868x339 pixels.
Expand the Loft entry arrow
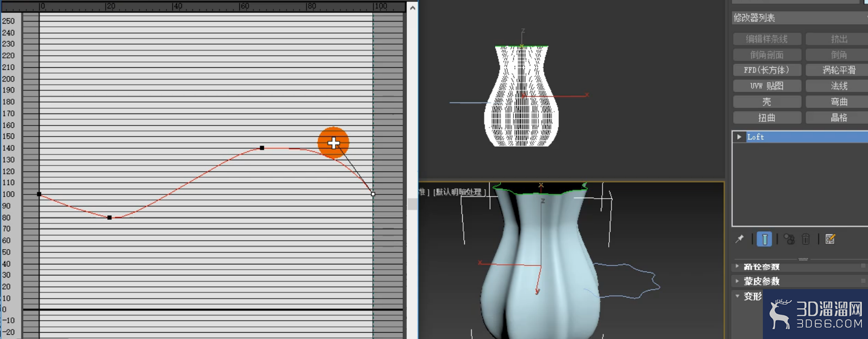[x=739, y=137]
